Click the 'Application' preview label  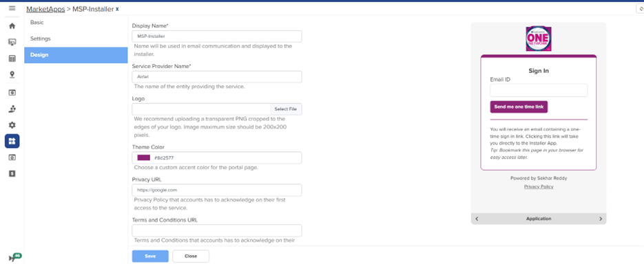pyautogui.click(x=539, y=219)
